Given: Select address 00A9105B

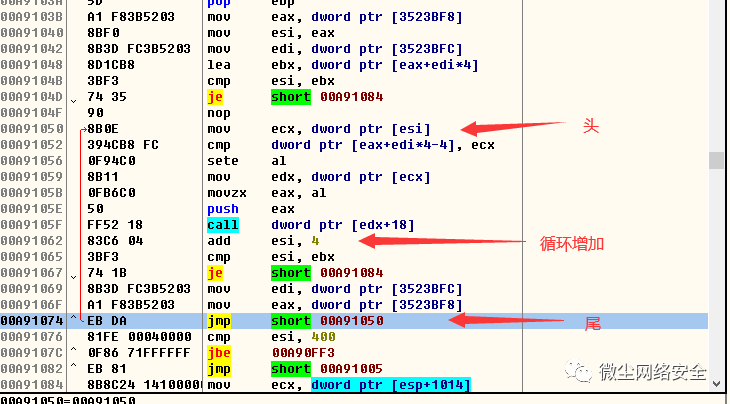Looking at the screenshot, I should (x=32, y=193).
